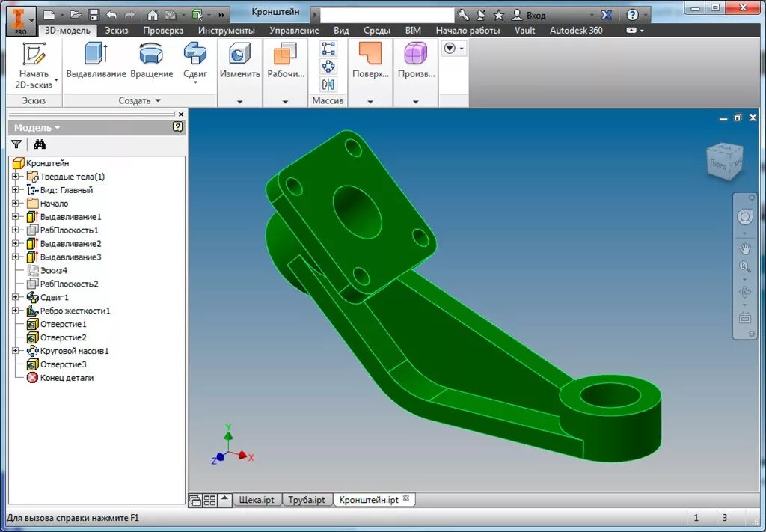Switch to the Проверка ribbon tab
This screenshot has width=766, height=532.
[163, 30]
